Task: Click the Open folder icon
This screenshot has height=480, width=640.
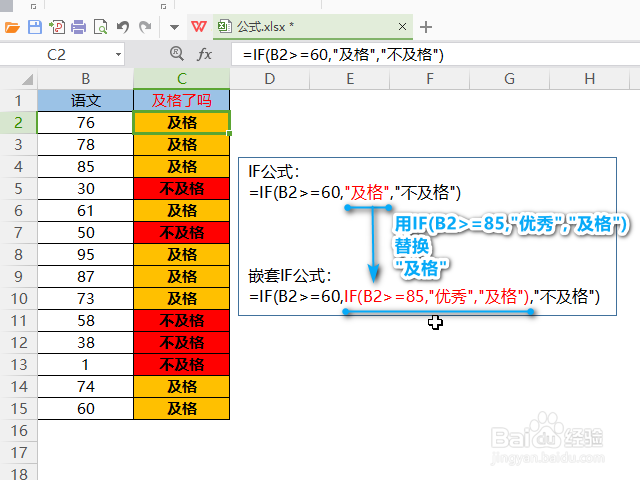Action: click(12, 27)
